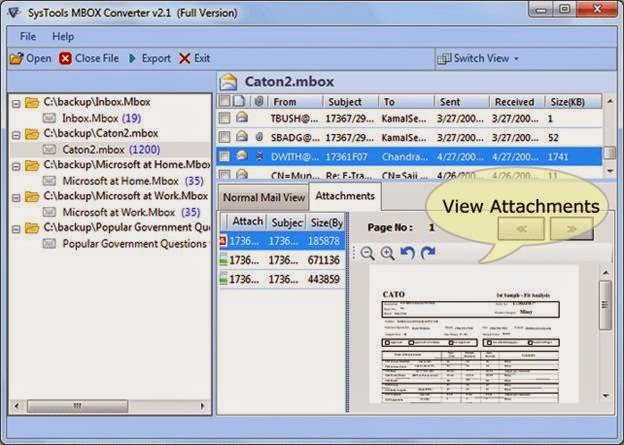Sort mail list by From column
624x445 pixels.
[296, 102]
